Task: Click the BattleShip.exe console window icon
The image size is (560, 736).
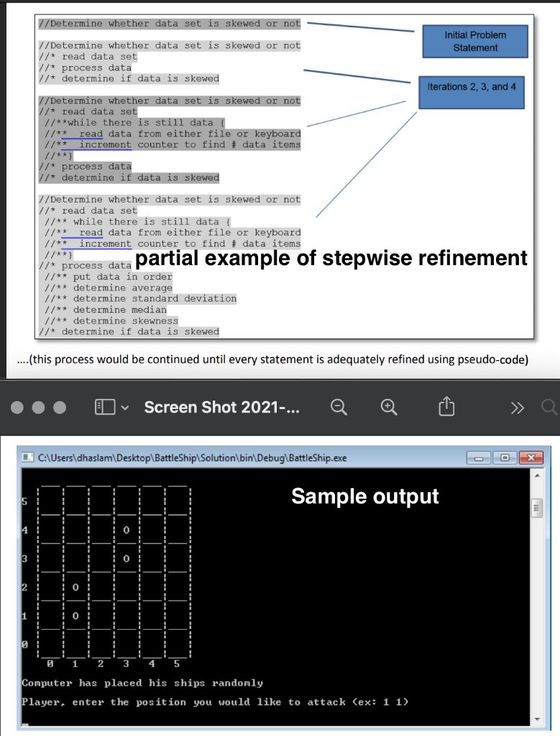Action: (28, 457)
